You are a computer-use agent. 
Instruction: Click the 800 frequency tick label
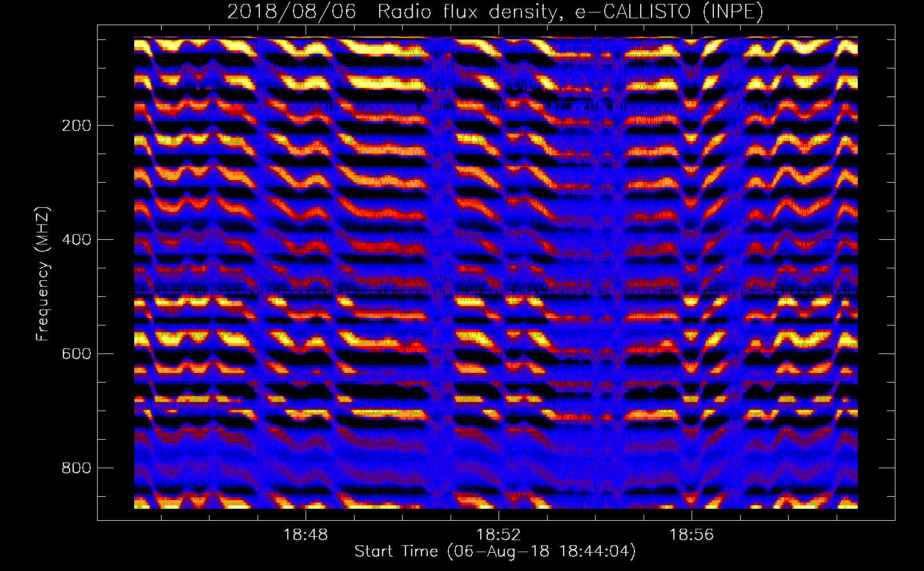(x=76, y=468)
